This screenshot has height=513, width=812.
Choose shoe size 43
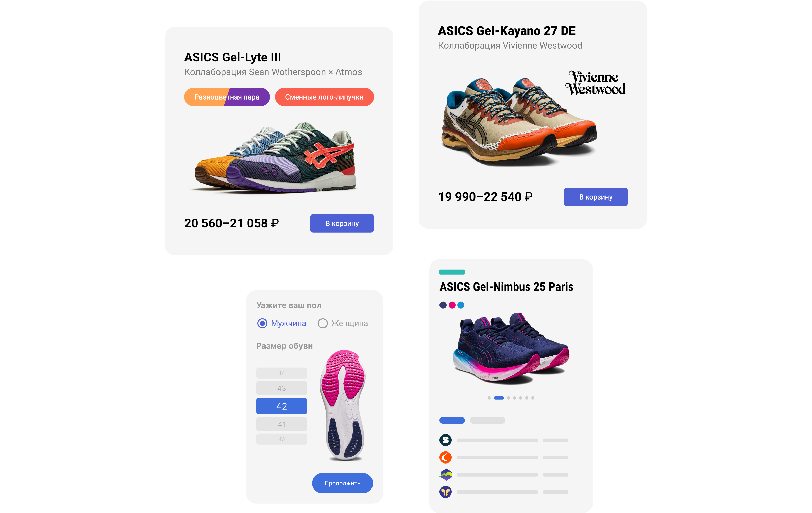pyautogui.click(x=282, y=388)
